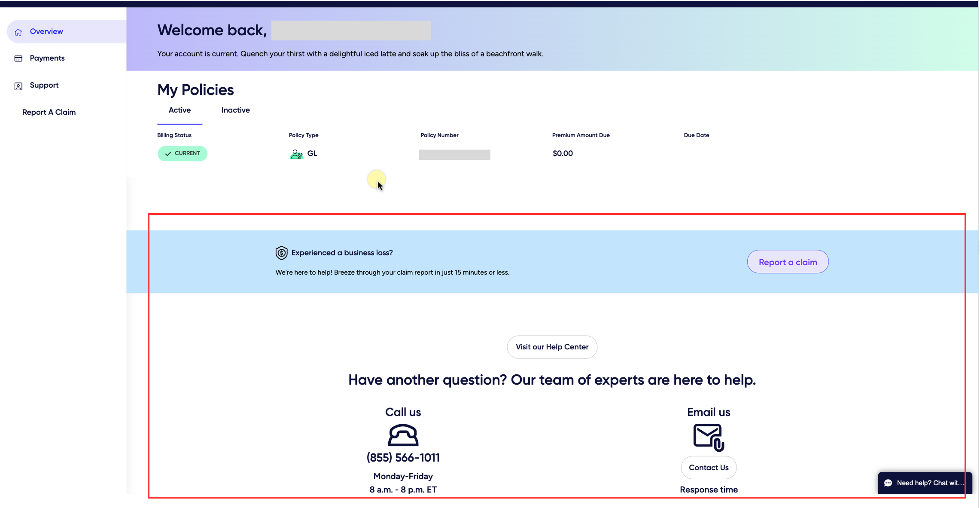
Task: Click the Support person icon
Action: click(x=18, y=86)
